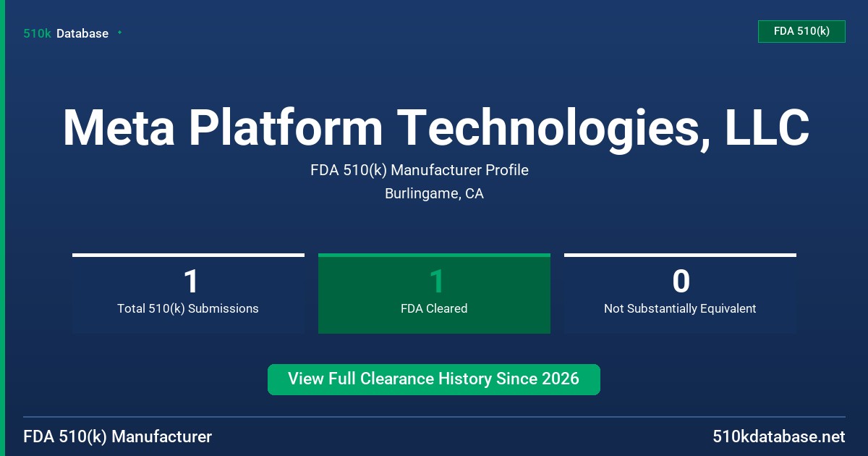Screen dimensions: 868x456
Task: Open the 510k Database logo text
Action: pos(66,33)
